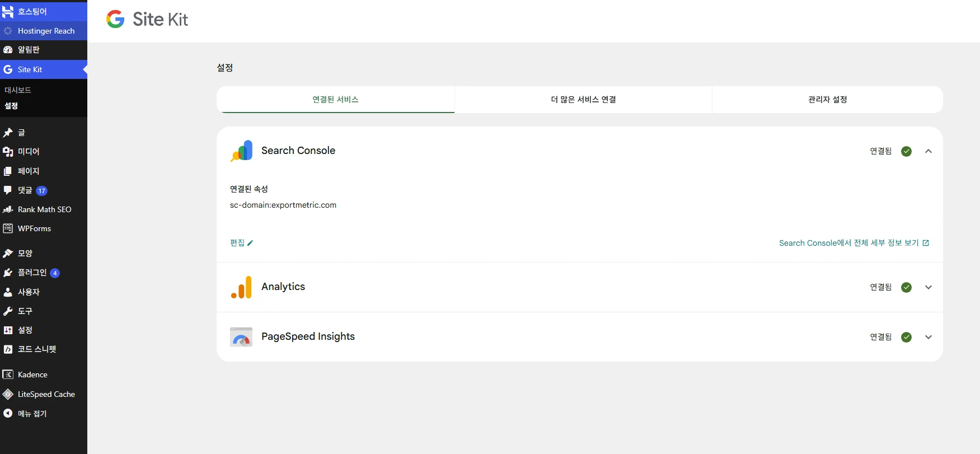Click 연결됨 status in Analytics row
The height and width of the screenshot is (454, 980).
pos(881,287)
